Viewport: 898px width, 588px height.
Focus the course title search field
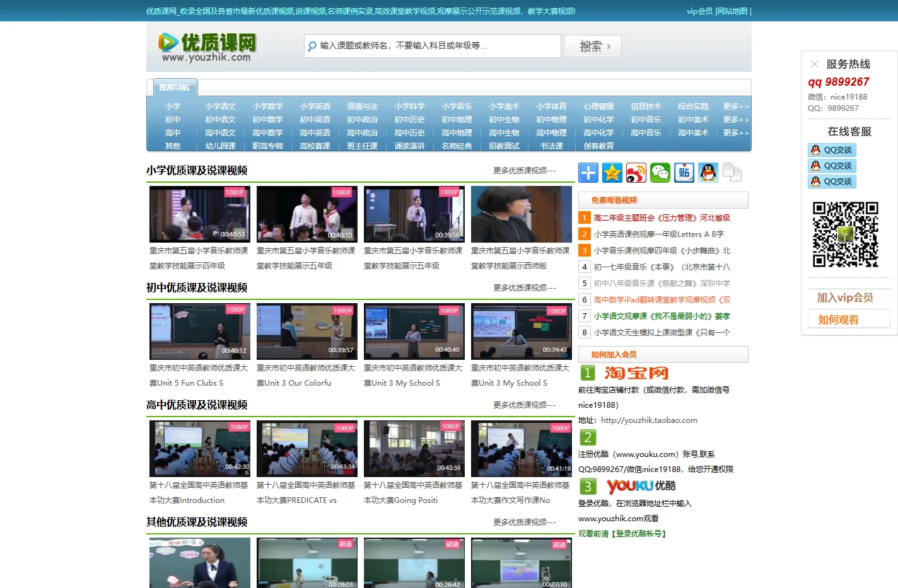[x=433, y=46]
